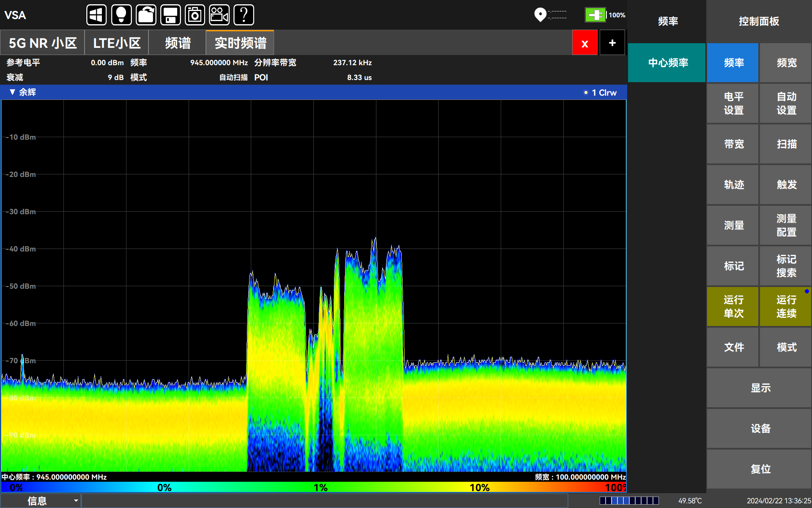Click the floppy disk save icon
The image size is (812, 508).
tap(170, 15)
